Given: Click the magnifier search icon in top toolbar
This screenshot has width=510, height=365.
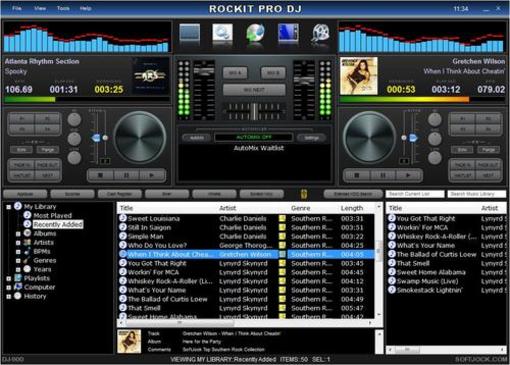Looking at the screenshot, I should click(x=222, y=33).
